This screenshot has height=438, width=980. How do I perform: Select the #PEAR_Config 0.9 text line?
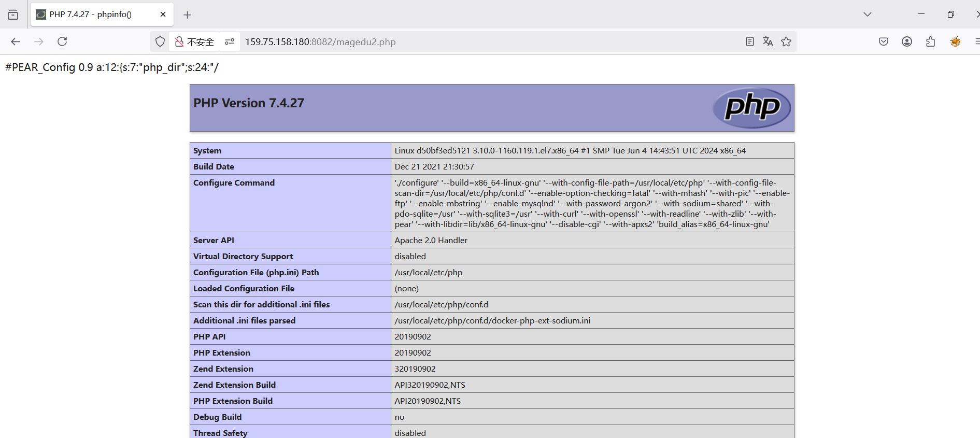112,67
